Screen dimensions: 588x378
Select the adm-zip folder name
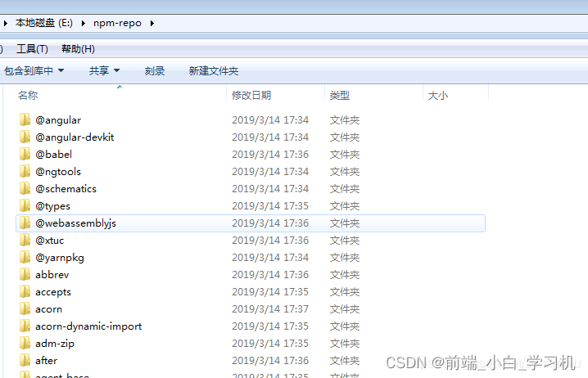[x=55, y=344]
